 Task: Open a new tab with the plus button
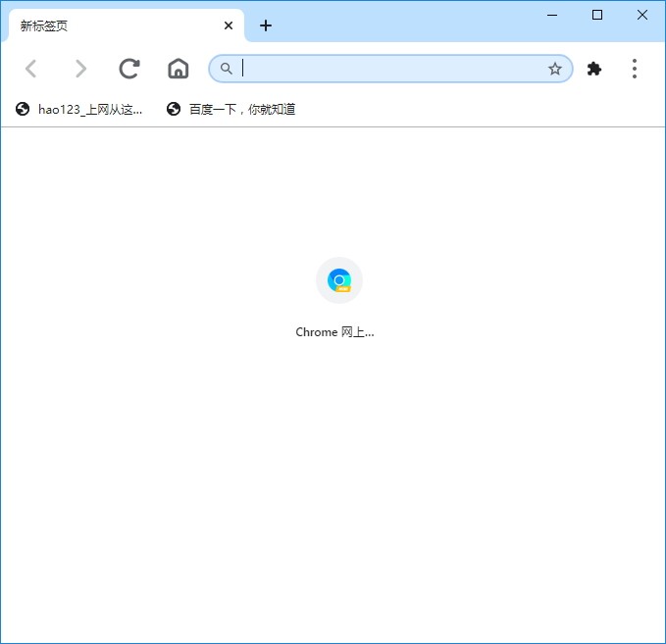click(266, 25)
